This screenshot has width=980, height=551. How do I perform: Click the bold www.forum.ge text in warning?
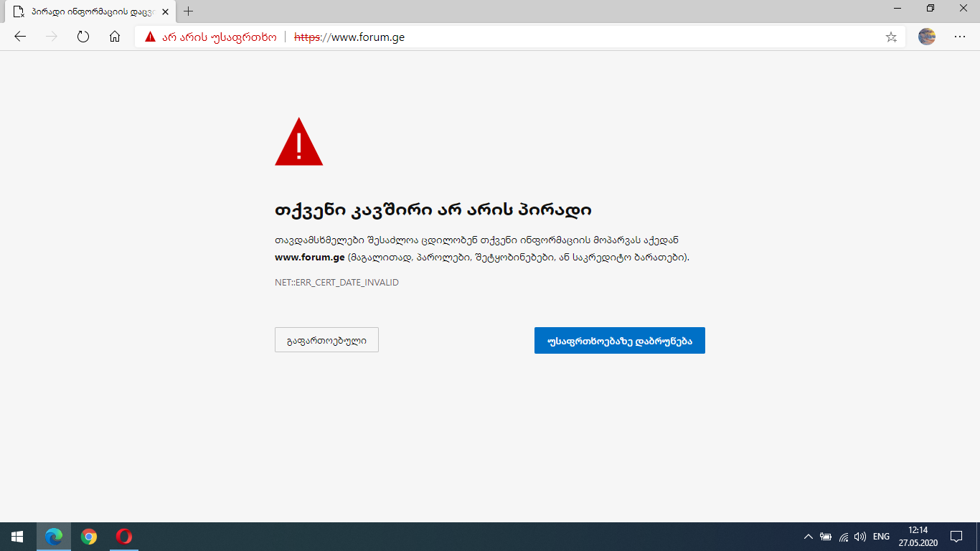310,257
